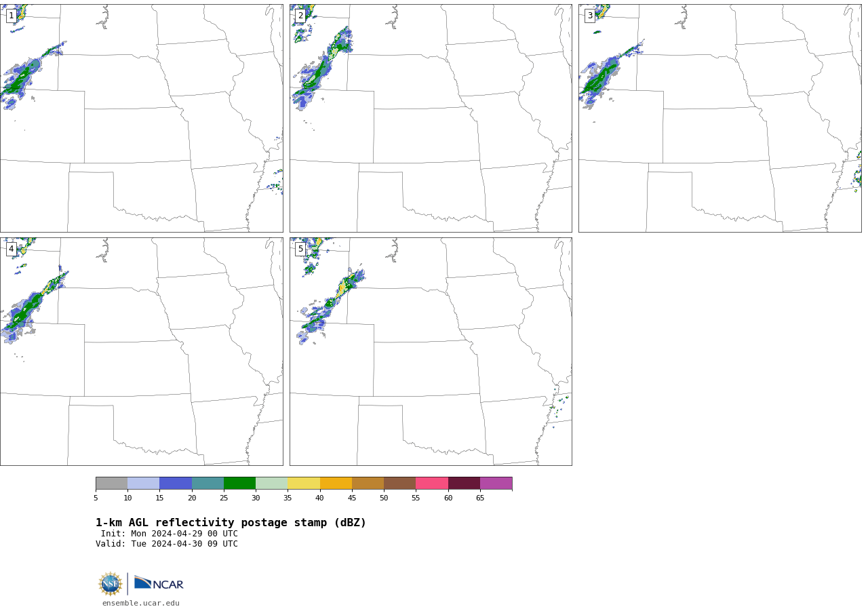Open ensemble member 1 reflectivity map

point(142,118)
